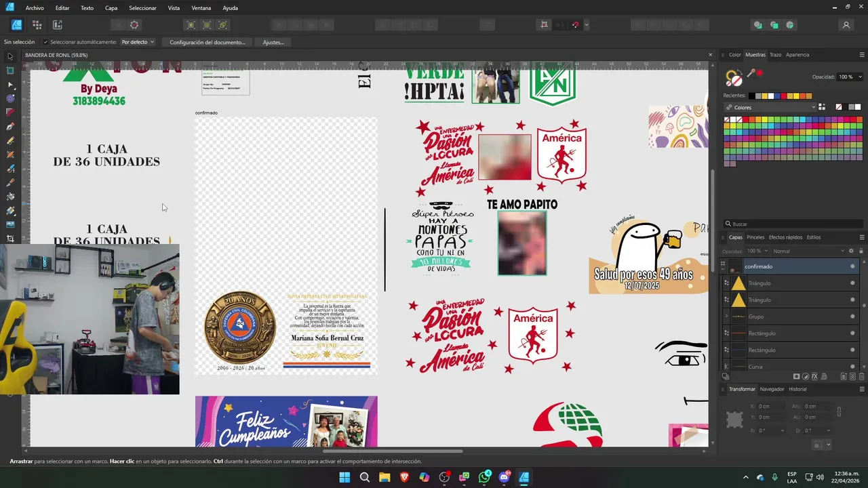Image resolution: width=868 pixels, height=488 pixels.
Task: Click the mask layer icon in Capas
Action: (x=797, y=377)
